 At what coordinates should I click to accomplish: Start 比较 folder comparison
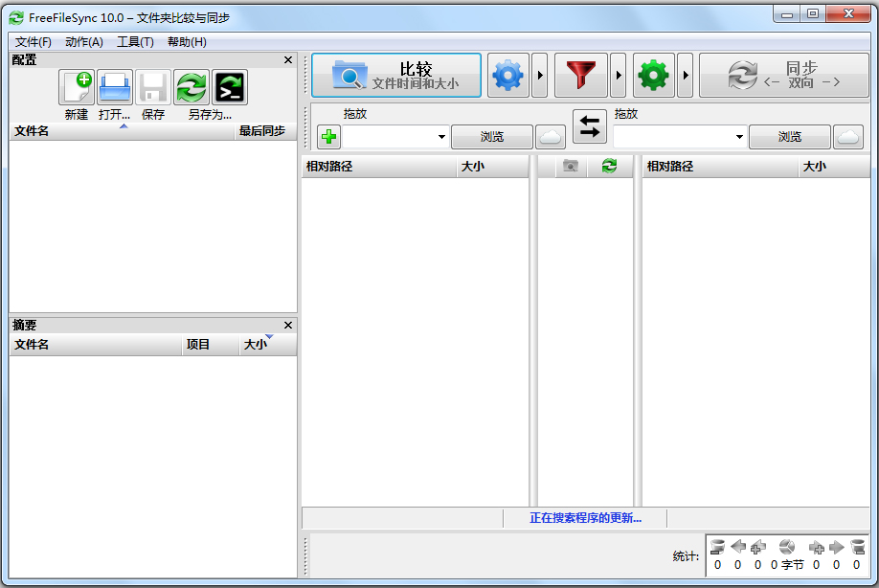tap(396, 75)
